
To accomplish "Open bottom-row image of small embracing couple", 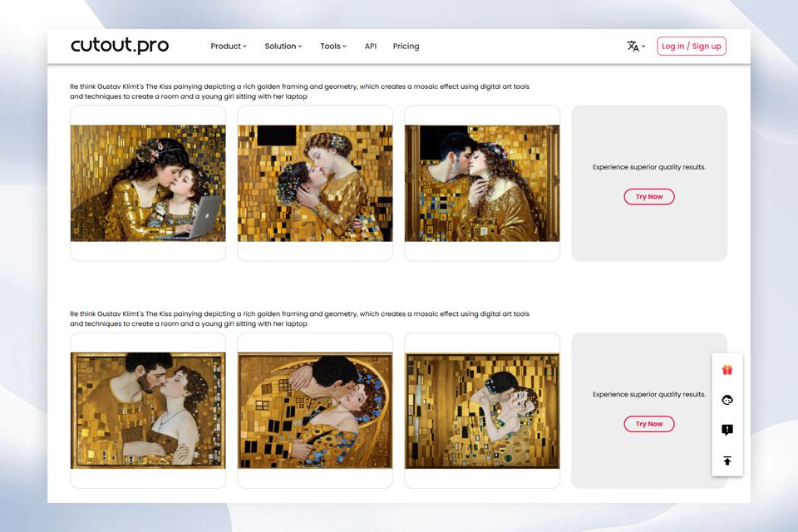I will tap(482, 411).
